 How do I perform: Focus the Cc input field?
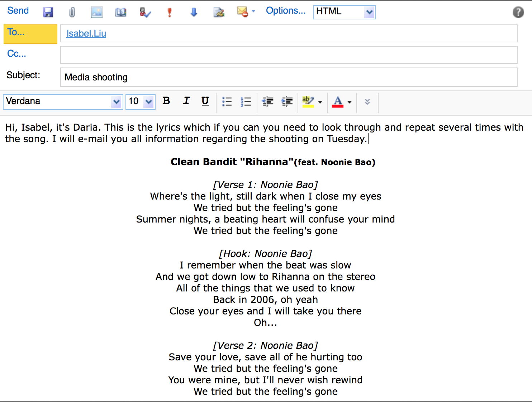coord(289,55)
